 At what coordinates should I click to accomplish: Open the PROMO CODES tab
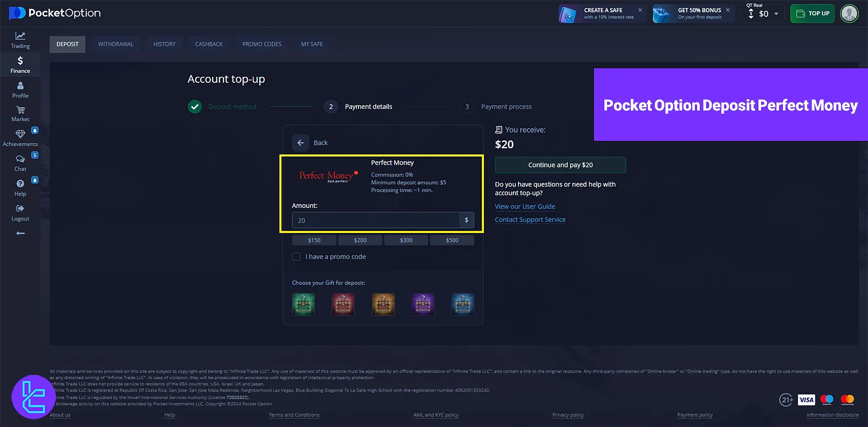click(x=262, y=44)
